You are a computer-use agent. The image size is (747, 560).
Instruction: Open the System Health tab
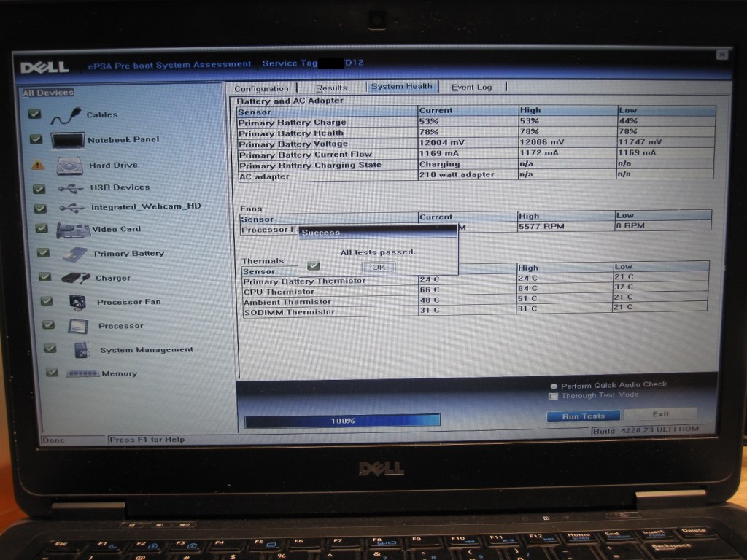tap(402, 86)
